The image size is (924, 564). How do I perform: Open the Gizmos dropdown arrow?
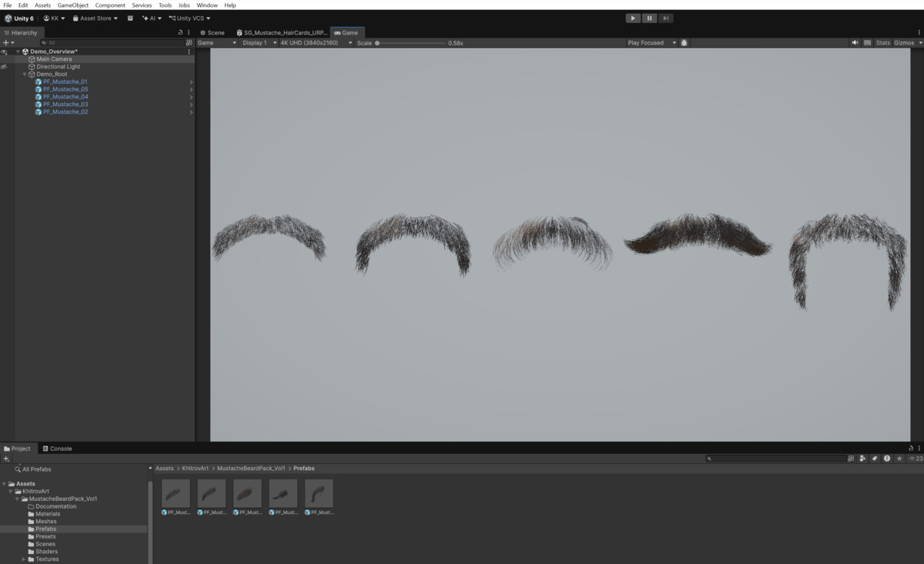(919, 43)
